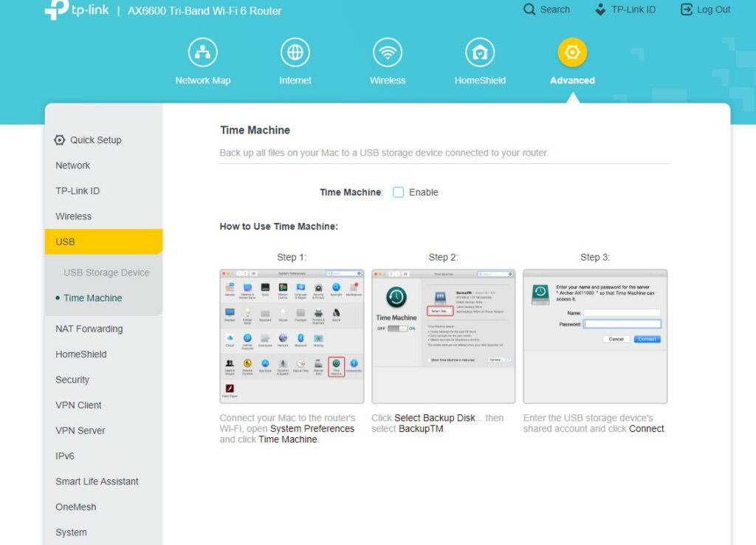Open the Network Map icon

tap(202, 53)
